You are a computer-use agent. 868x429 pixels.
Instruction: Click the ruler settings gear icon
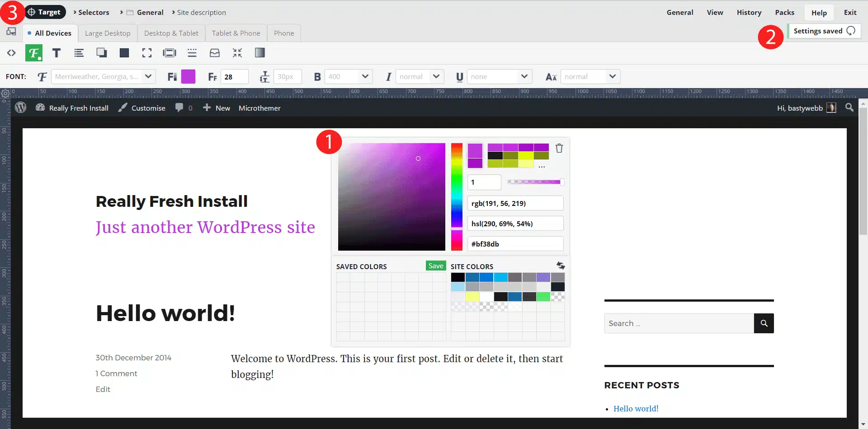(x=5, y=93)
